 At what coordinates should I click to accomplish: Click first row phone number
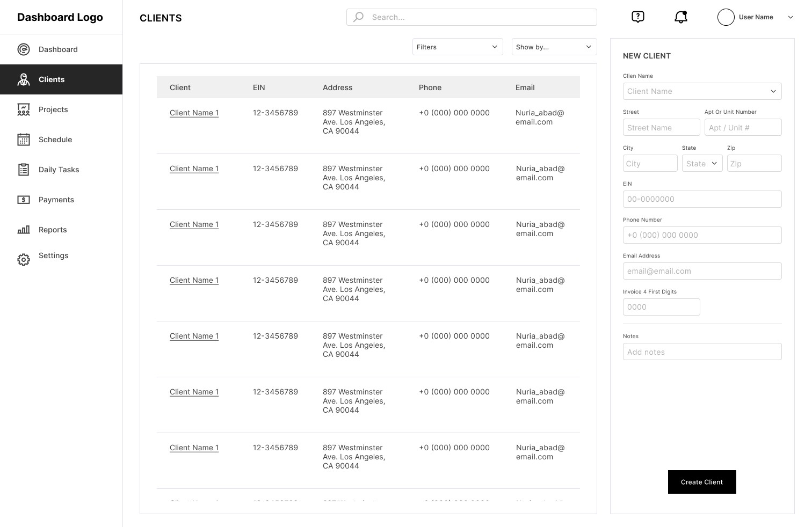454,113
